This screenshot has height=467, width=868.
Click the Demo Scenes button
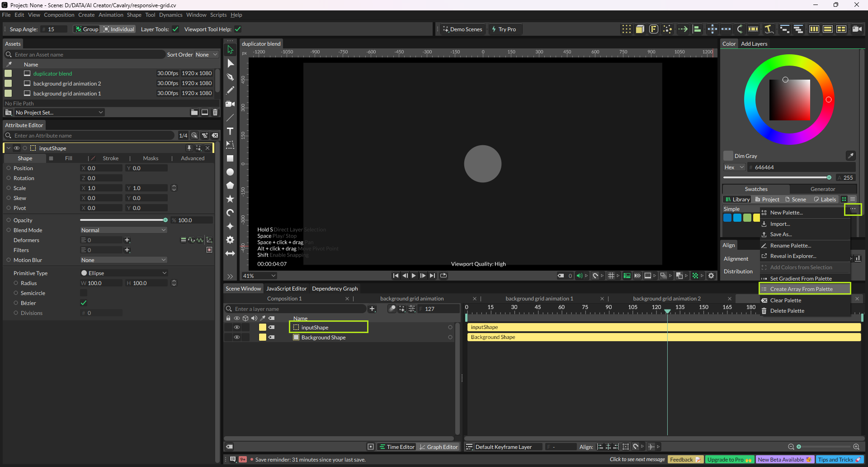462,29
